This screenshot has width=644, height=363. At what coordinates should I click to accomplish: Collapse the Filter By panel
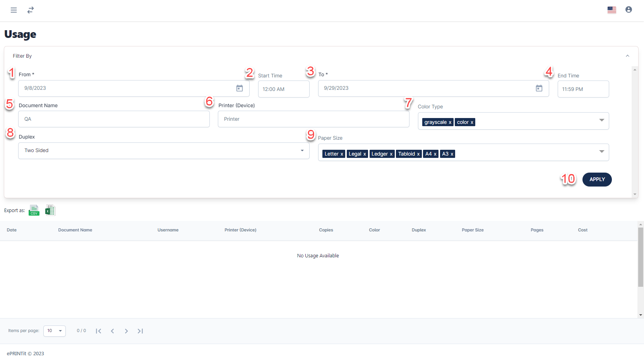627,56
